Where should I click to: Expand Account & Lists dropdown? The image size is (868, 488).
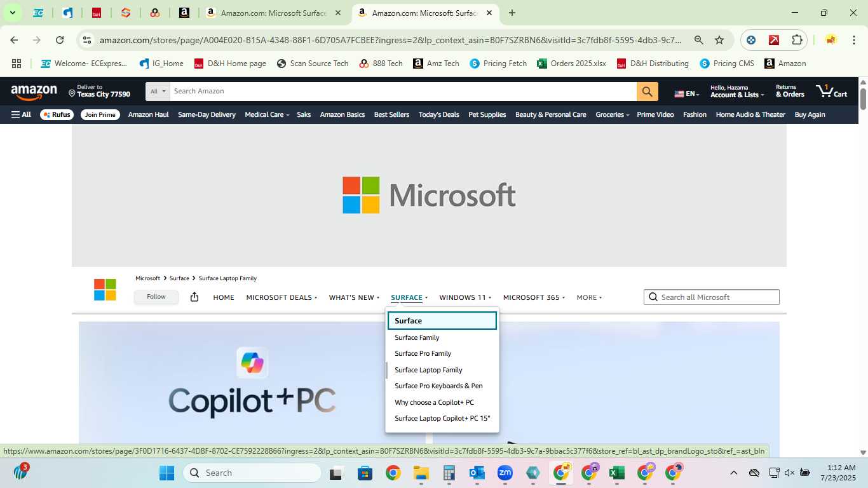click(737, 91)
